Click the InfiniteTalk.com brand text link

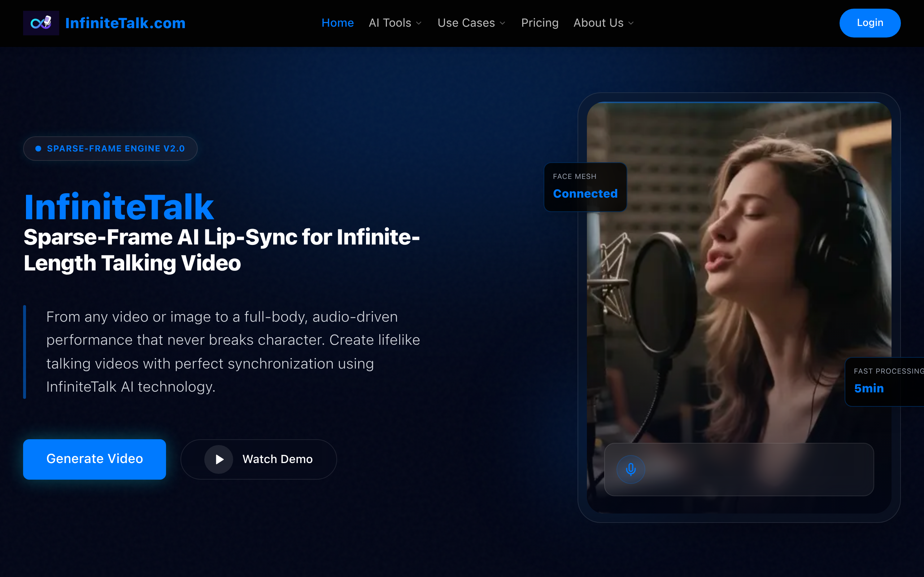click(x=125, y=23)
